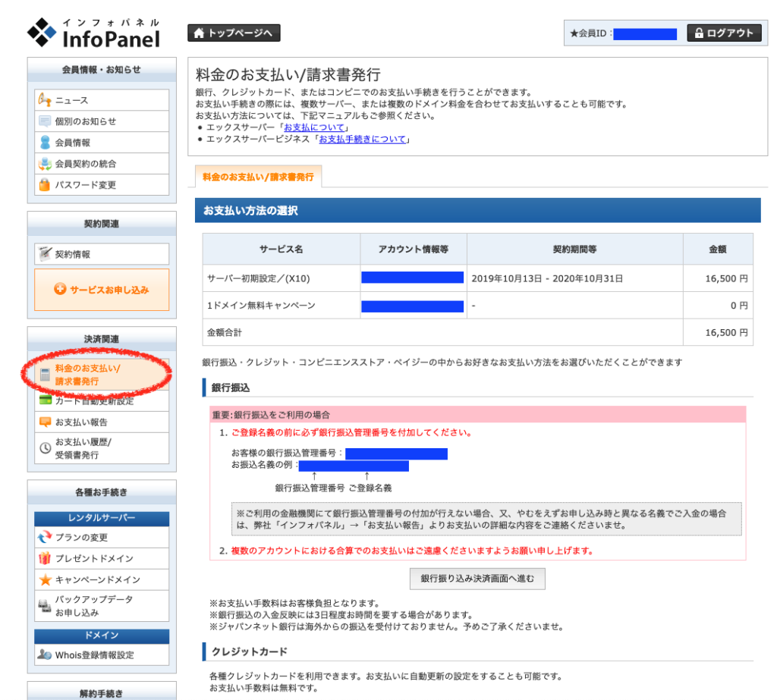Click the 会員情報・お知らせ panel header
The width and height of the screenshot is (777, 700).
tap(102, 70)
